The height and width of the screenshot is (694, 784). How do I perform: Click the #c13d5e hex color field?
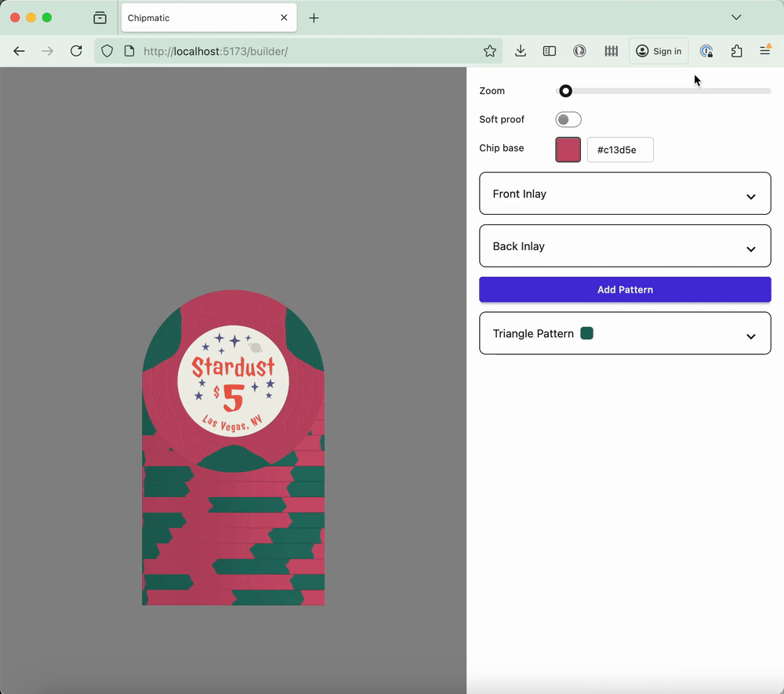(620, 150)
